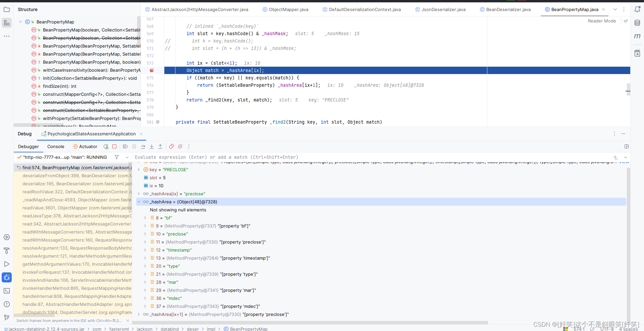This screenshot has height=331, width=644.
Task: Open the hidden editor tabs dropdown
Action: 615,9
